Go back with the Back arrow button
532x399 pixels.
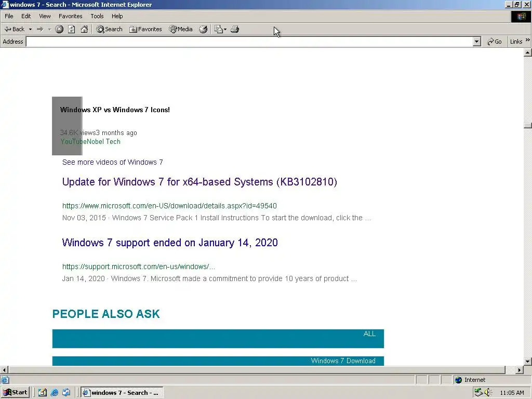[14, 29]
